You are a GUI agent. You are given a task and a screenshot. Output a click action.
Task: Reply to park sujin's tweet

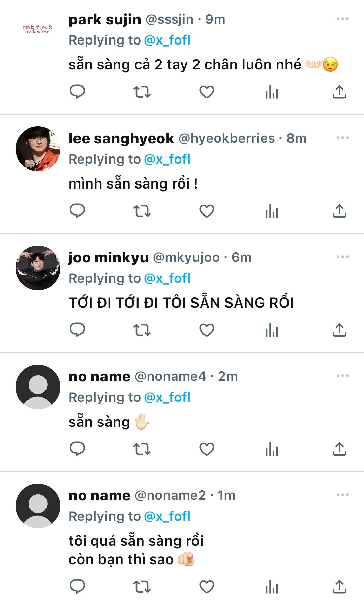coord(77,92)
